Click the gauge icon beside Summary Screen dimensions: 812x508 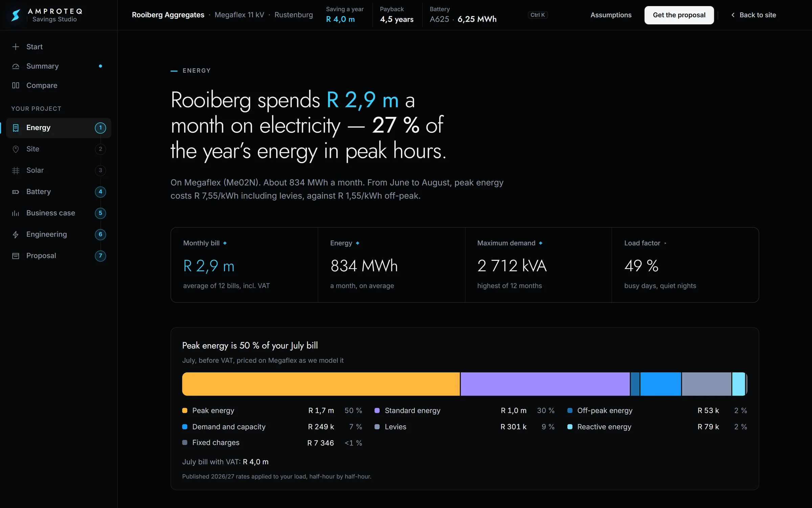(16, 66)
